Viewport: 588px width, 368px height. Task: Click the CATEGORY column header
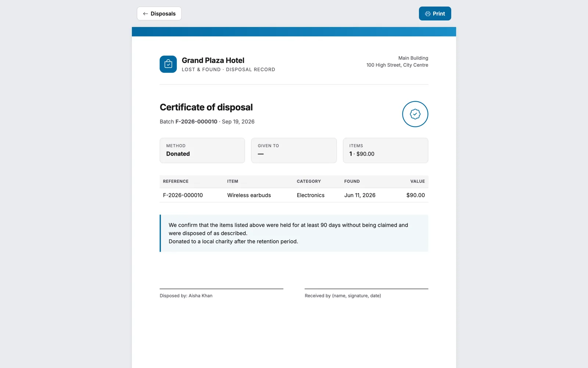pyautogui.click(x=309, y=181)
